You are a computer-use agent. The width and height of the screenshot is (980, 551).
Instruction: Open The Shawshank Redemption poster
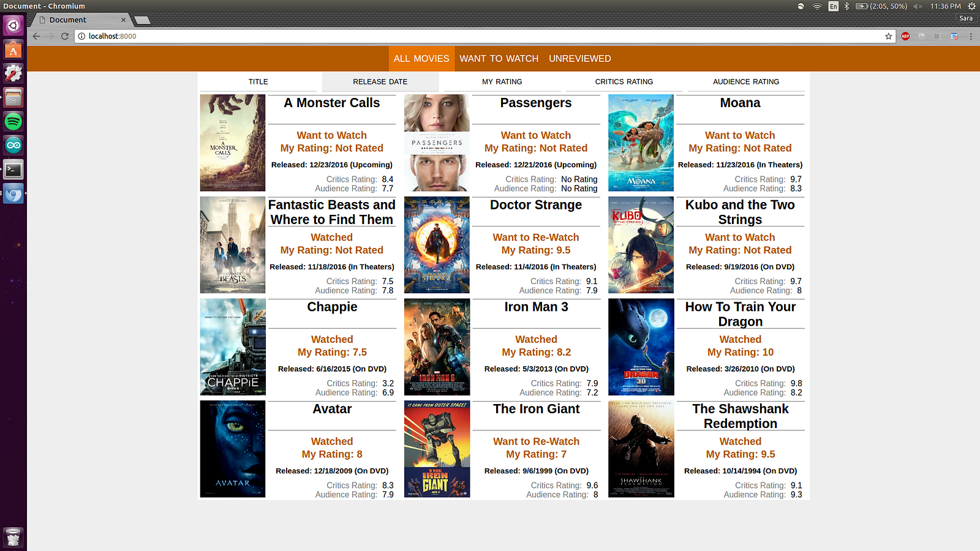click(x=641, y=449)
